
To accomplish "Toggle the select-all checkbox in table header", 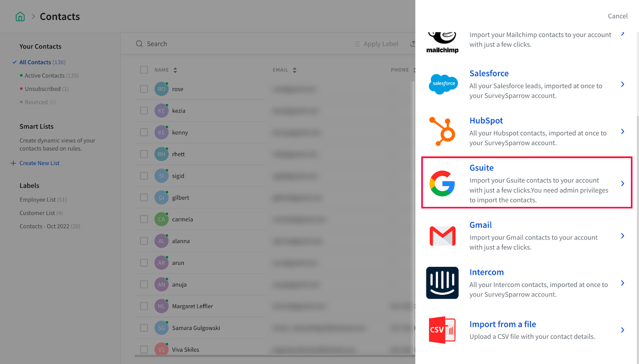I will pyautogui.click(x=144, y=70).
